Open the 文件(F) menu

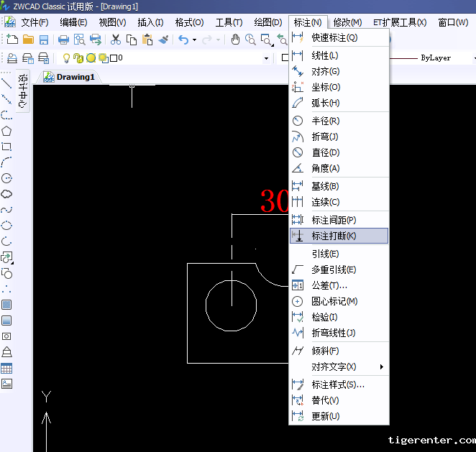35,22
